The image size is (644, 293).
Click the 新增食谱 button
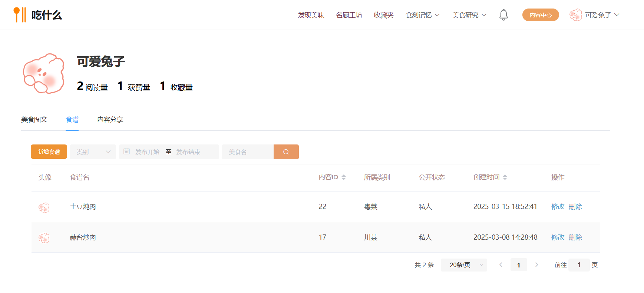pyautogui.click(x=49, y=152)
